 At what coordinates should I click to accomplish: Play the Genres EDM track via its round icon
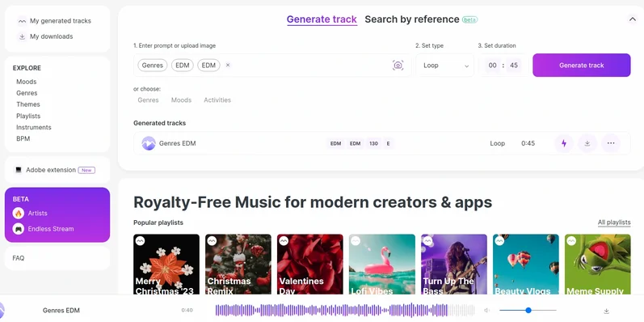[149, 143]
